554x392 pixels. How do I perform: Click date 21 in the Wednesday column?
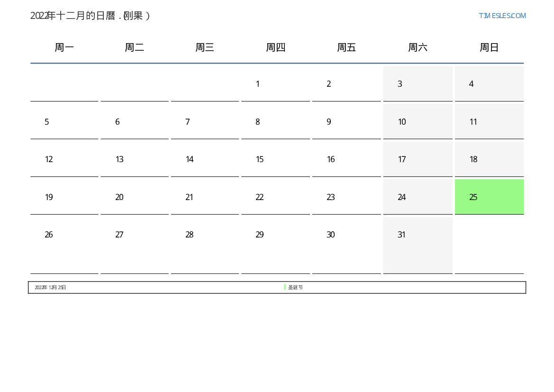190,197
